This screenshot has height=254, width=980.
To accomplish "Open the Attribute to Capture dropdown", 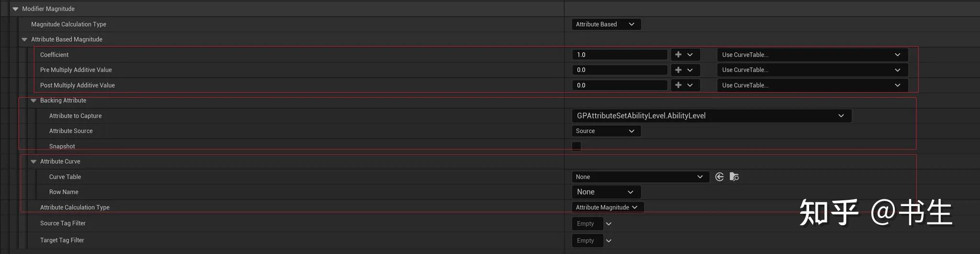I will 711,116.
